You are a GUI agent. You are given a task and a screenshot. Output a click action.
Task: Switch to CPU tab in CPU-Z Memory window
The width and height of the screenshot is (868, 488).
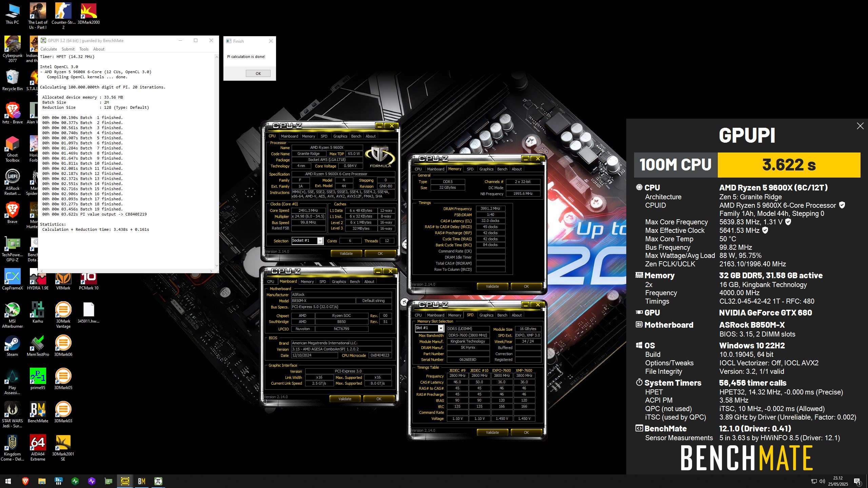pos(418,169)
